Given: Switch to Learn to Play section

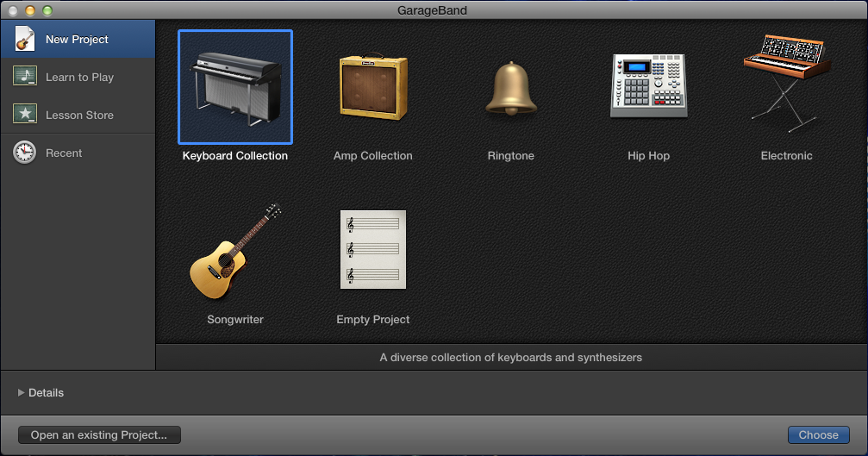Looking at the screenshot, I should (78, 77).
